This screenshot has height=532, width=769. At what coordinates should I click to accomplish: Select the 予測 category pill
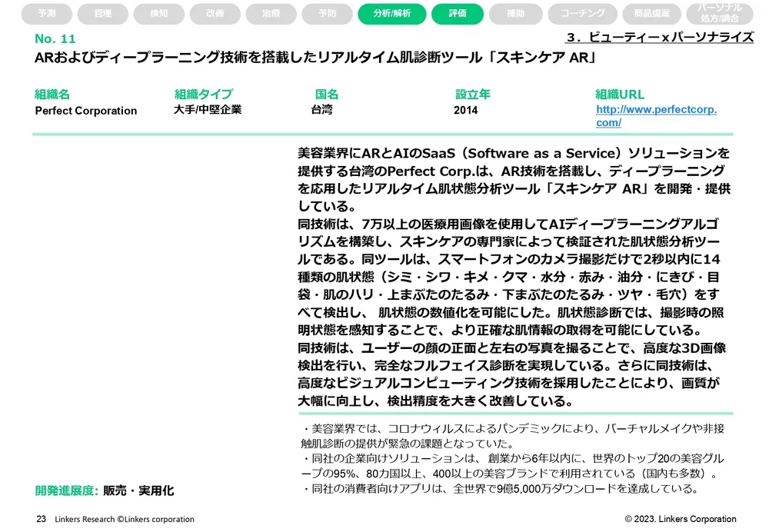coord(46,13)
